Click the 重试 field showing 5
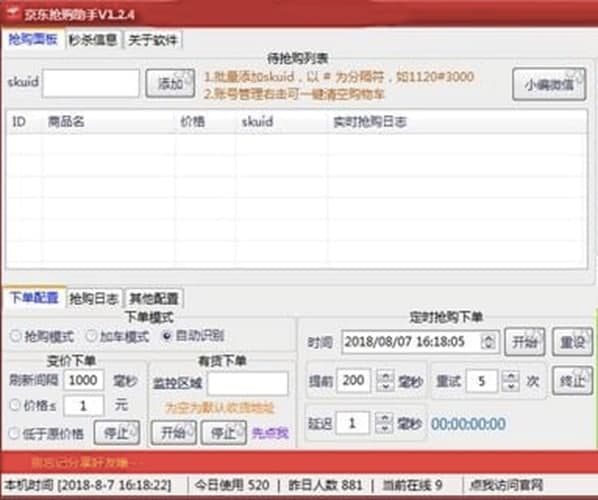This screenshot has width=598, height=500. (x=482, y=381)
